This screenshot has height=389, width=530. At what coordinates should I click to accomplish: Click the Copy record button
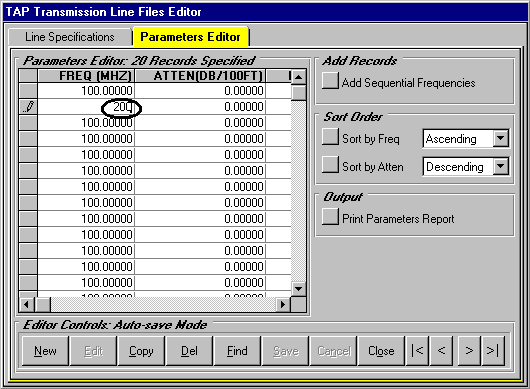point(141,351)
